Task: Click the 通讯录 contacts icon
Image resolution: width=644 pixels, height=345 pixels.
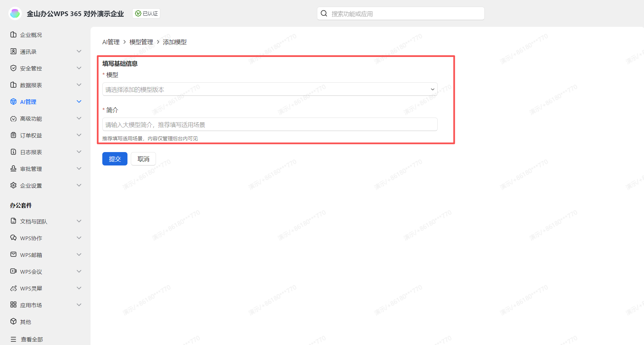Action: (13, 51)
